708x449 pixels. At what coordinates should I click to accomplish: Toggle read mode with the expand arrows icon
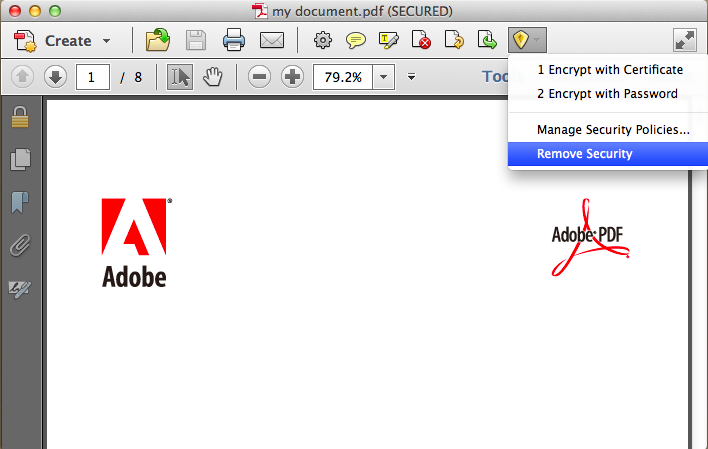pos(685,40)
